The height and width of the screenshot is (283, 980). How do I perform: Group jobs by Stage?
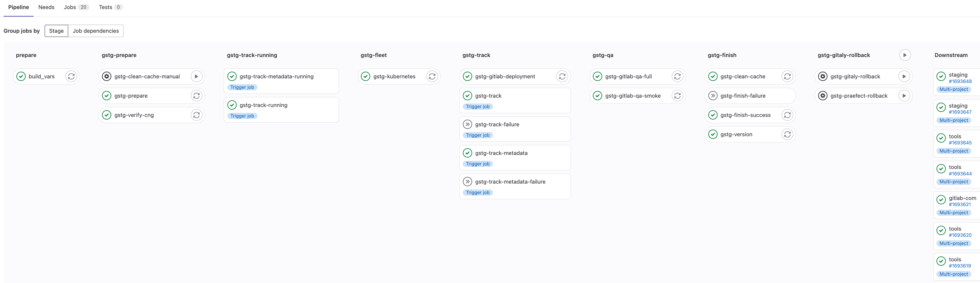click(56, 31)
